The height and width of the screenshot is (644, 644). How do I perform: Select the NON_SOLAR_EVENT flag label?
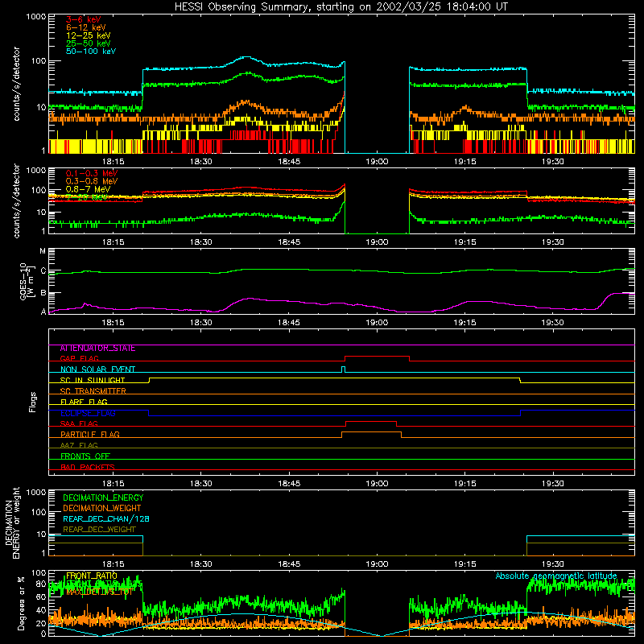point(97,369)
